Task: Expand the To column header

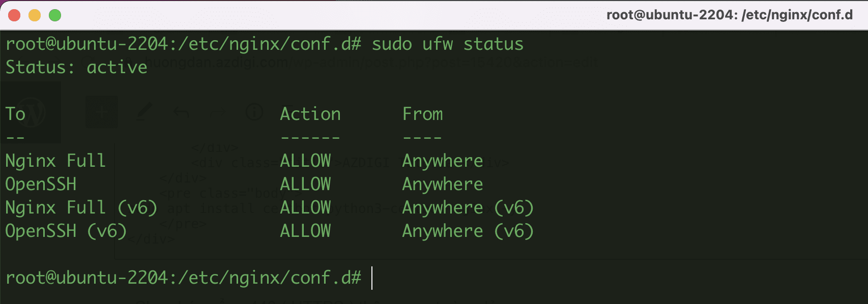Action: 14,113
